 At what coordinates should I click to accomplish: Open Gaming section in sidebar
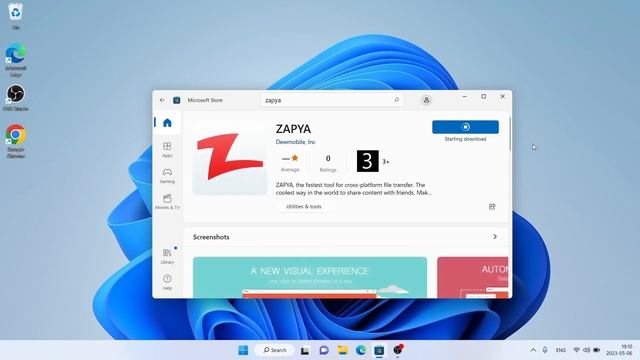point(167,176)
